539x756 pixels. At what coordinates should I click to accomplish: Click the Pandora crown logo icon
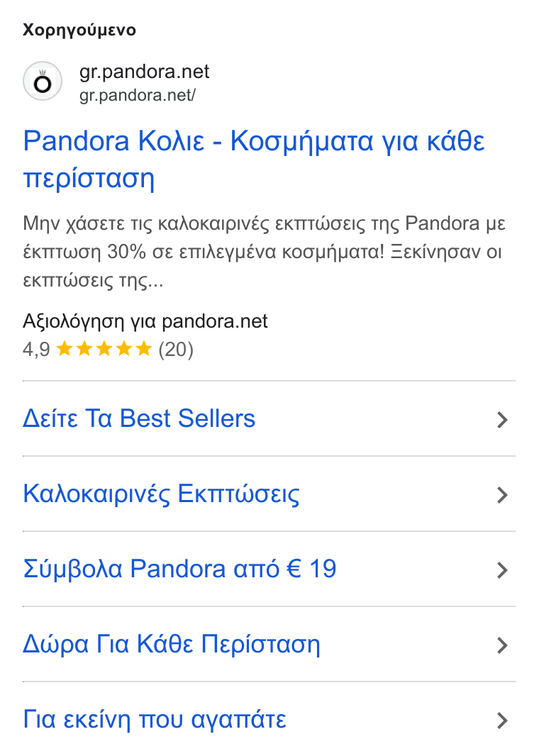tap(43, 81)
